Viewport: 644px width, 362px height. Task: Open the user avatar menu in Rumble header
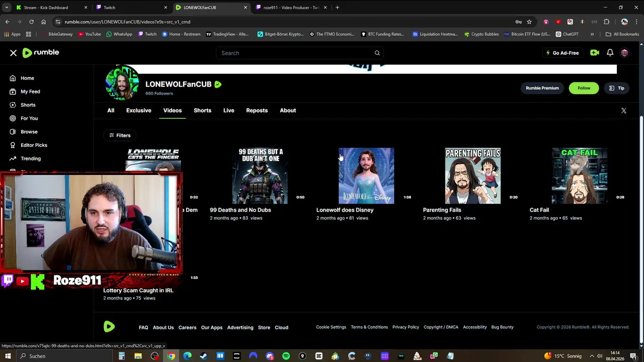click(x=624, y=53)
